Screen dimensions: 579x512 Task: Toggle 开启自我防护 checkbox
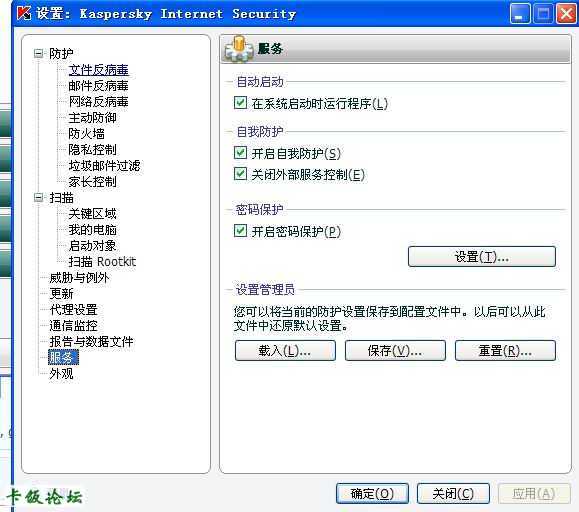240,152
